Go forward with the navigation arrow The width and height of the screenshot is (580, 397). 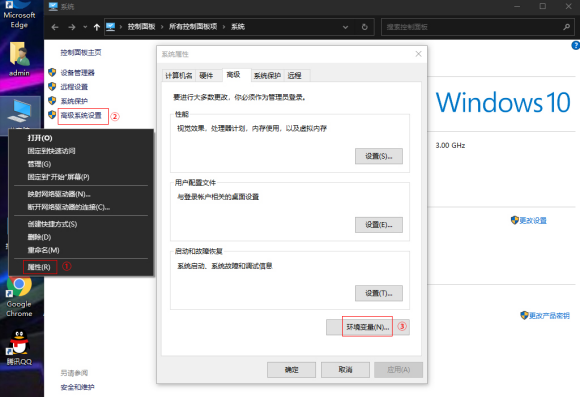72,27
